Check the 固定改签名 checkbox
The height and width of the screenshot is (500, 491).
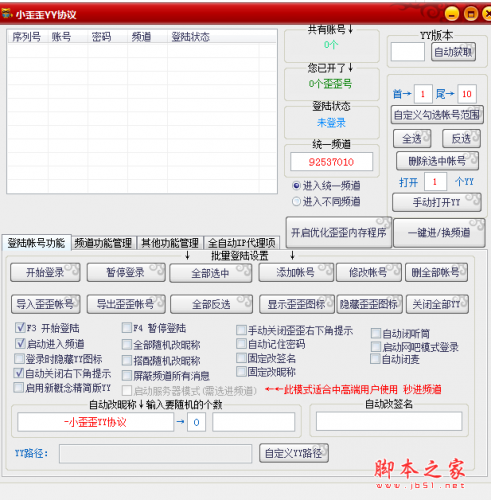click(x=241, y=358)
